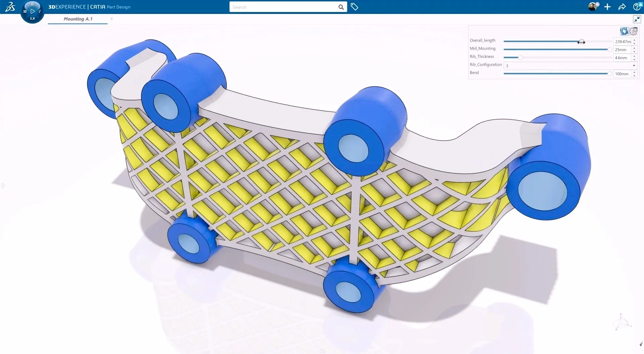Expand the left side panel chevron
The height and width of the screenshot is (354, 644).
(3, 185)
